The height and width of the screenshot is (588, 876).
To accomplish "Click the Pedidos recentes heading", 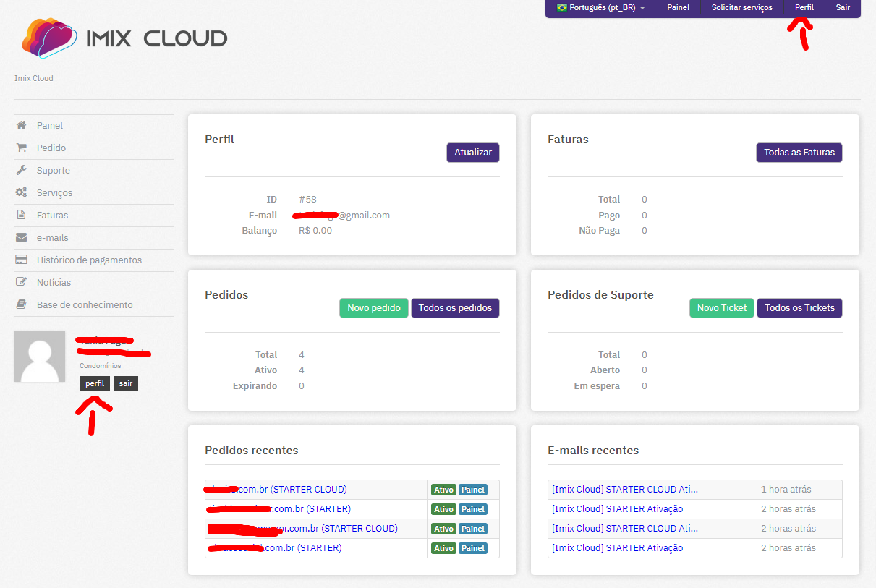I will pyautogui.click(x=252, y=451).
